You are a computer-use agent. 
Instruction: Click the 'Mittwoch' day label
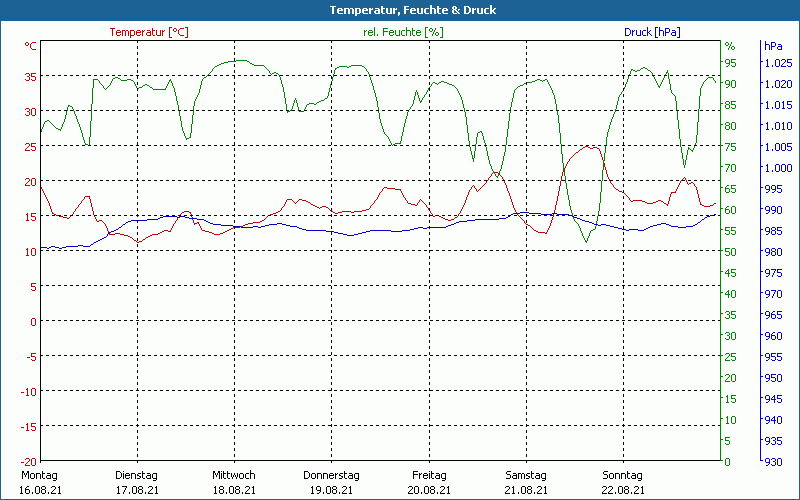coord(234,475)
